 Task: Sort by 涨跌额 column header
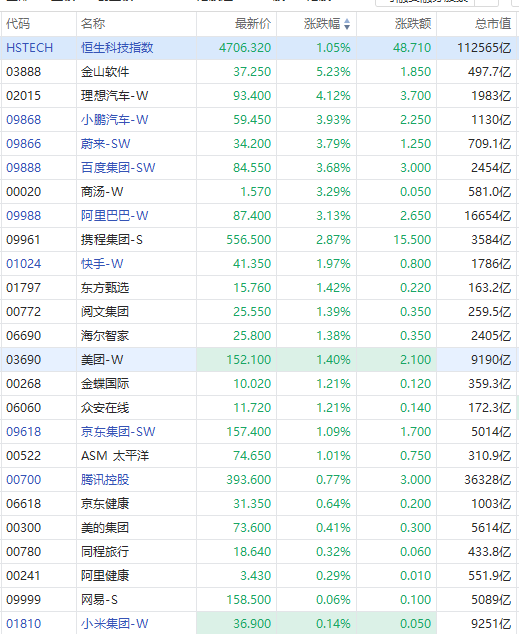(413, 24)
